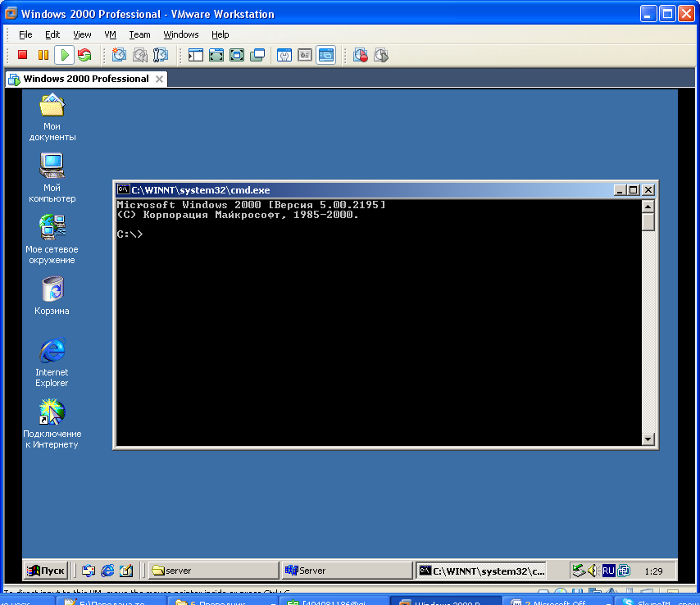Click the Quick Switch mode icon
Image resolution: width=700 pixels, height=605 pixels.
216,55
